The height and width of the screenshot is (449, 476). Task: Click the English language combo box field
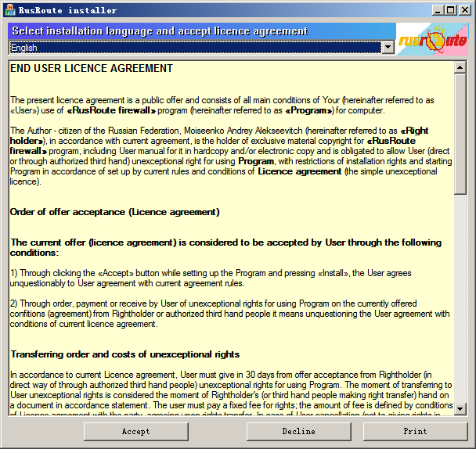tap(196, 48)
